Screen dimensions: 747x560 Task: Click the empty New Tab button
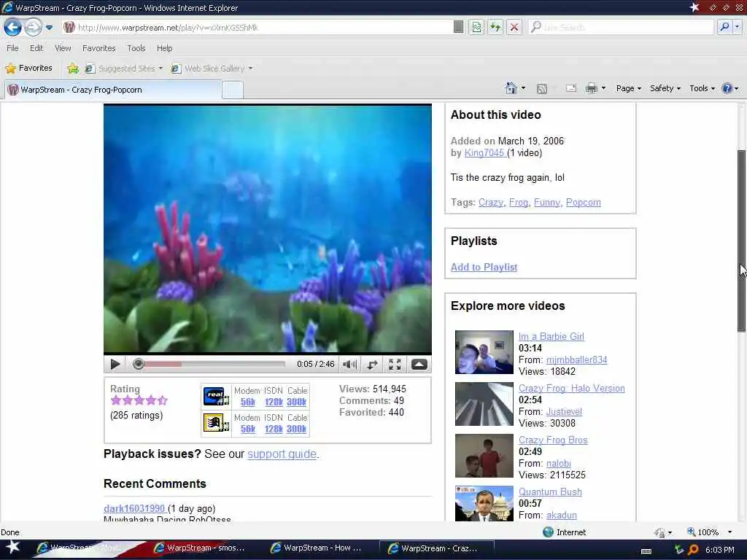pyautogui.click(x=233, y=90)
